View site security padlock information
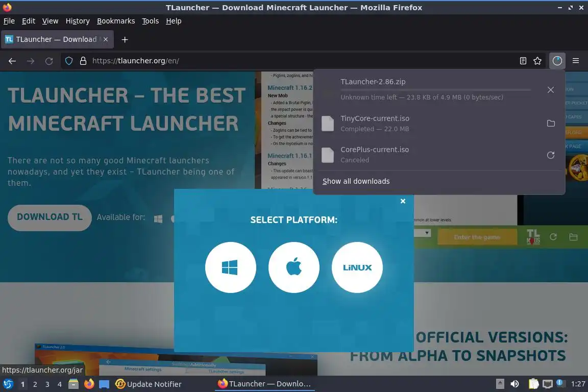Viewport: 588px width, 392px height. 83,61
